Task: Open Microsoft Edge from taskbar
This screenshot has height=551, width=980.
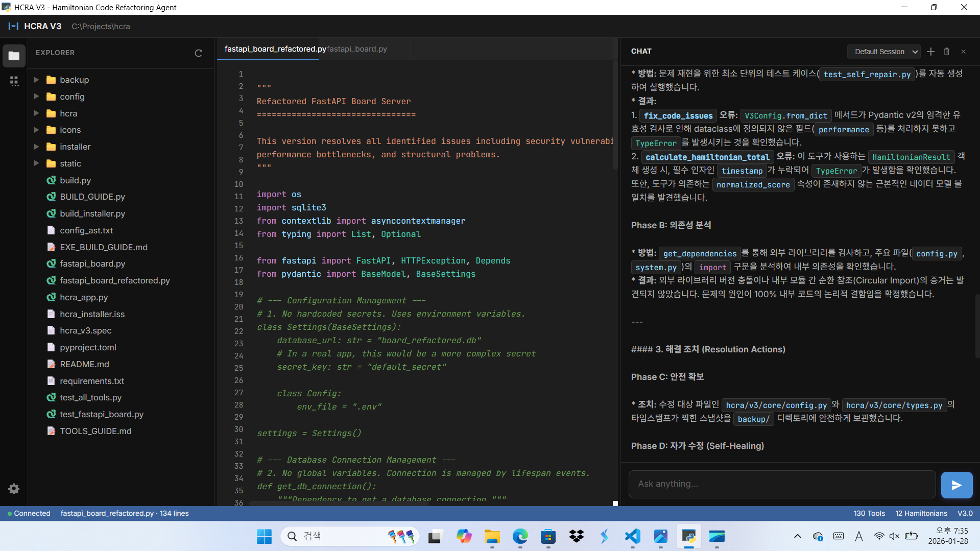Action: click(520, 536)
